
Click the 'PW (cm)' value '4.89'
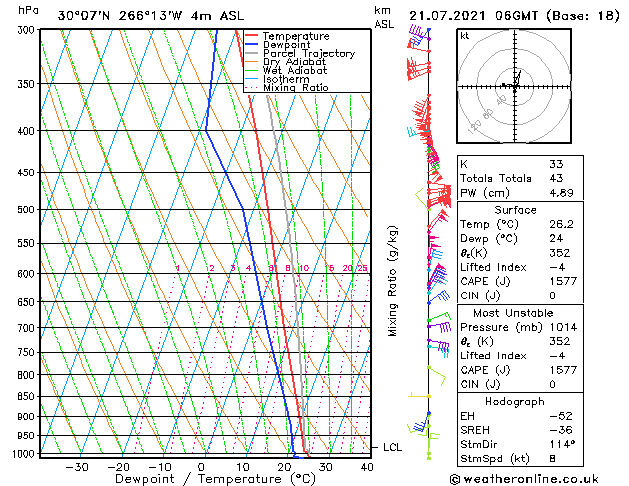[x=561, y=193]
